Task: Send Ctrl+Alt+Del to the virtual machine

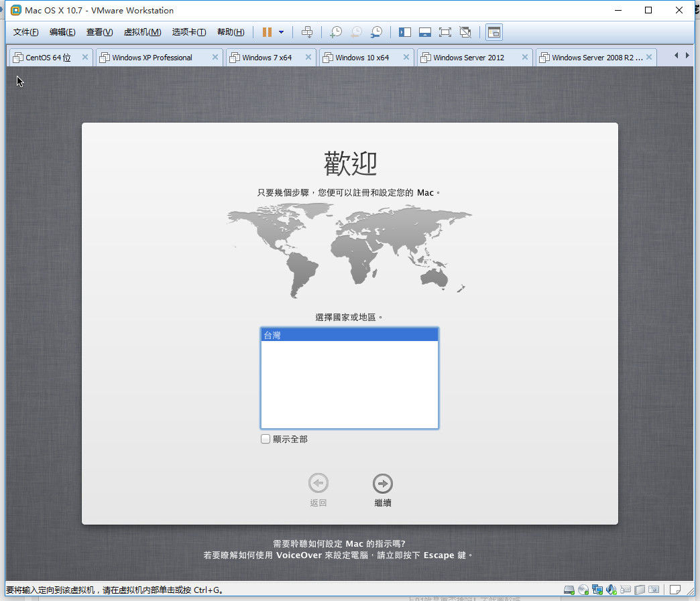Action: [x=307, y=32]
